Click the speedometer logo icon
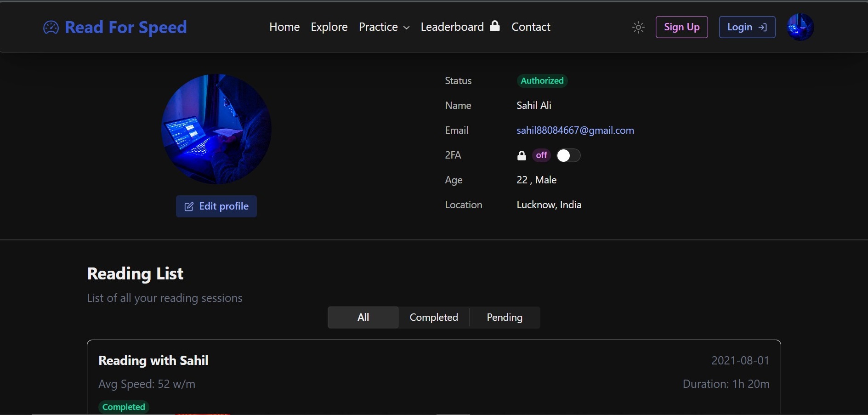The height and width of the screenshot is (415, 868). (51, 28)
